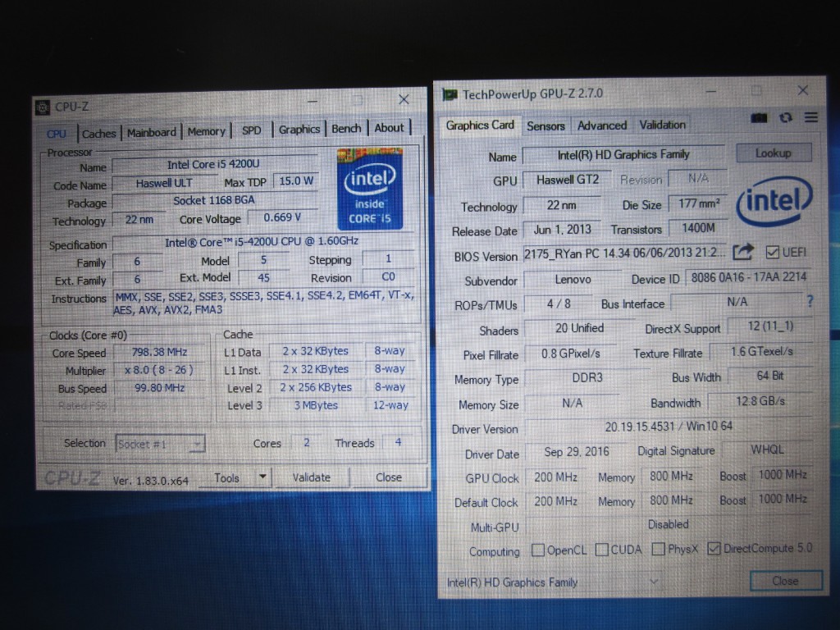Click the Specification field in CPU-Z
This screenshot has width=840, height=630.
[262, 242]
